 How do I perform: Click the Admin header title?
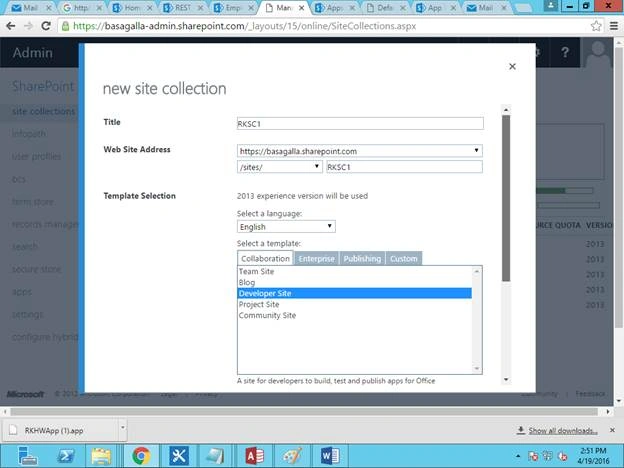coord(33,53)
